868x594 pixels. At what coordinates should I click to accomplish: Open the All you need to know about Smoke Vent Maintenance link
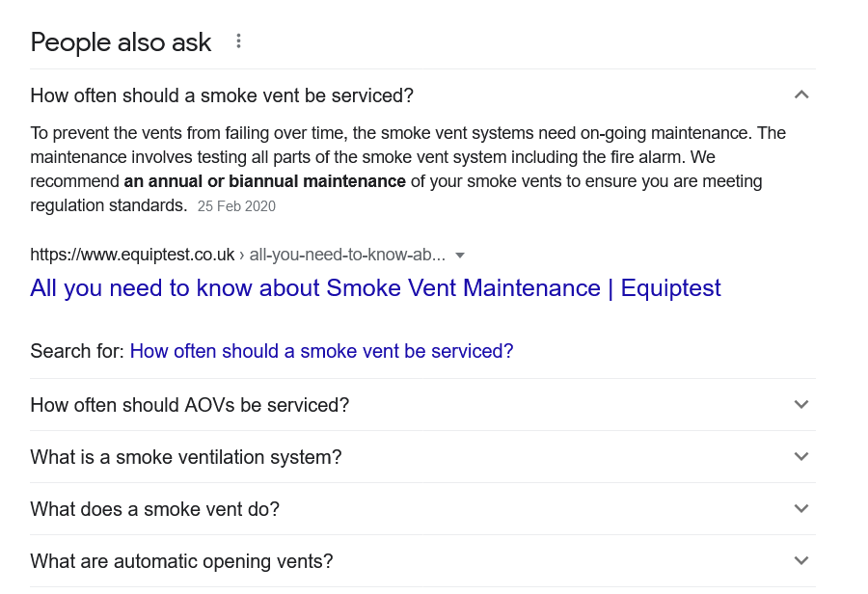tap(375, 288)
